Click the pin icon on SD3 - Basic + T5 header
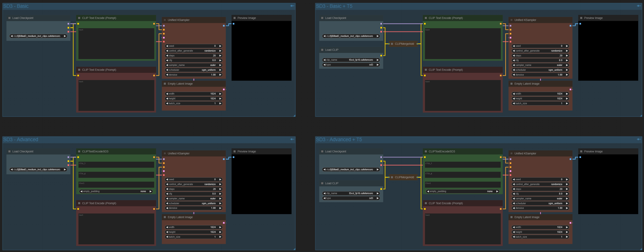This screenshot has height=252, width=644. (x=639, y=6)
